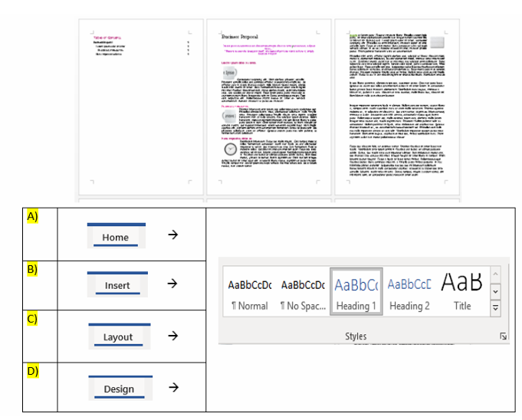Click the arrow next to Layout tab
Viewport: 522px width, 420px height.
coord(173,336)
